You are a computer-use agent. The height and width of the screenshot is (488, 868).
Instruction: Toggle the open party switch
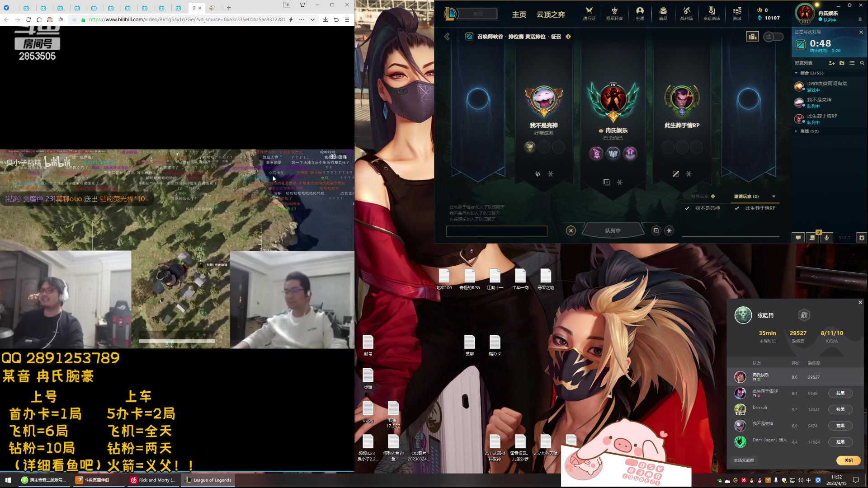click(773, 37)
